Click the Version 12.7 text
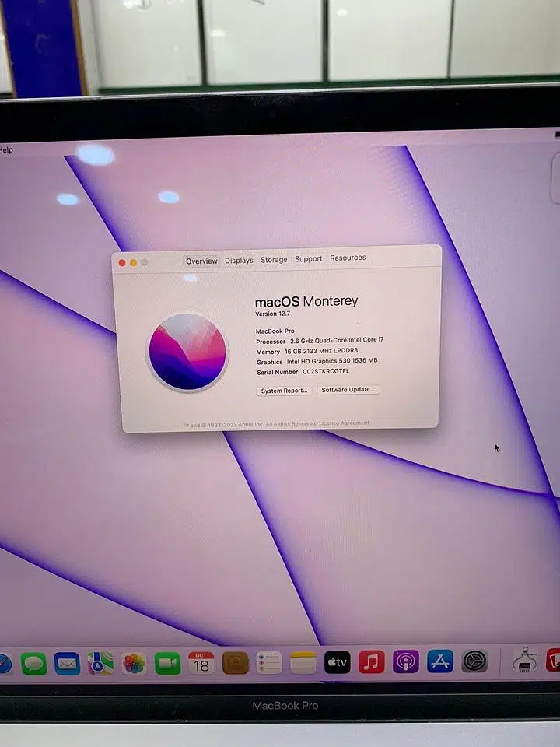The height and width of the screenshot is (747, 560). tap(272, 314)
